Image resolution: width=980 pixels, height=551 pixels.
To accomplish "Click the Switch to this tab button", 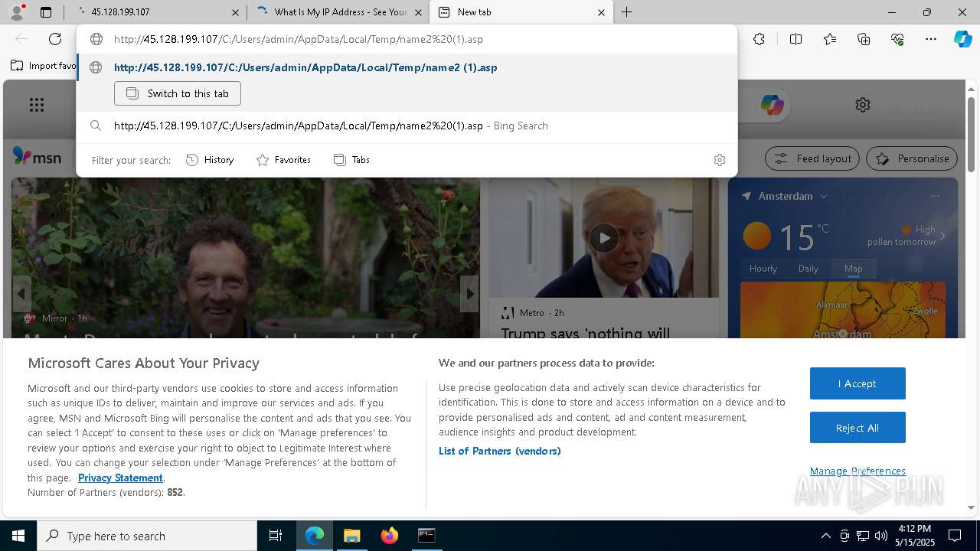I will (x=178, y=93).
